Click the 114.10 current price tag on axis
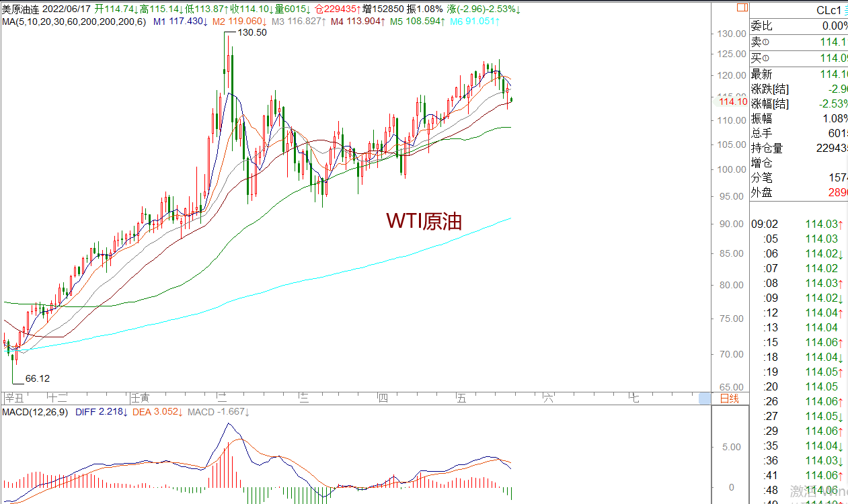The width and height of the screenshot is (848, 504). (733, 101)
